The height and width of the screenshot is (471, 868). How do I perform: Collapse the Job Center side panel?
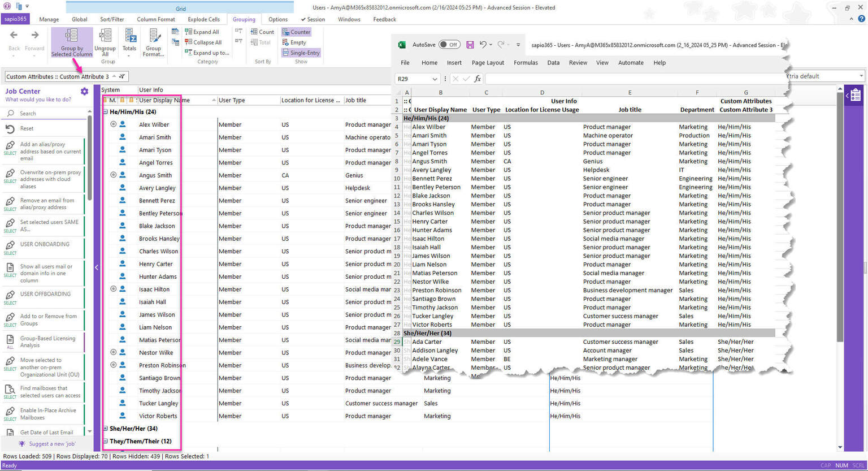(96, 267)
